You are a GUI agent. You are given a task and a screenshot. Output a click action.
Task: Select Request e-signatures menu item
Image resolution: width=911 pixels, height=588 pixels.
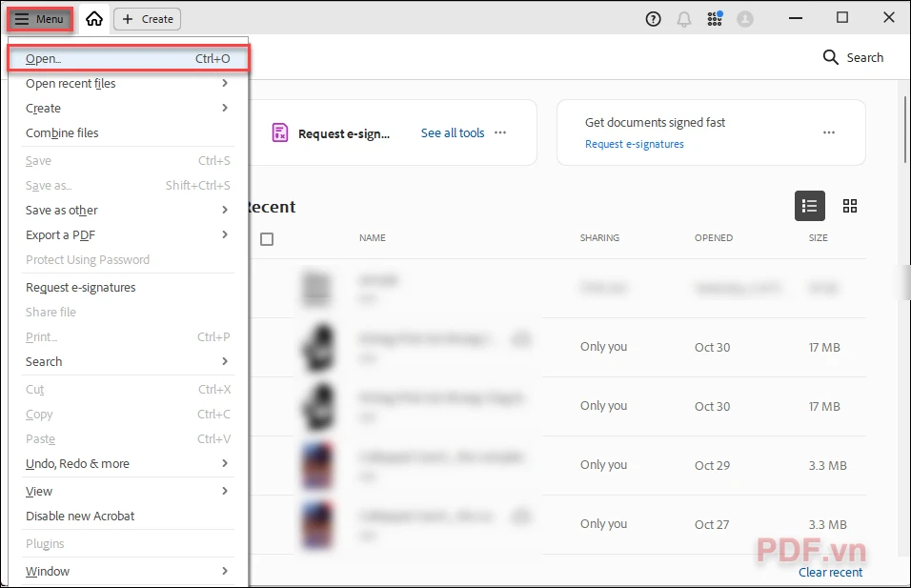click(128, 288)
